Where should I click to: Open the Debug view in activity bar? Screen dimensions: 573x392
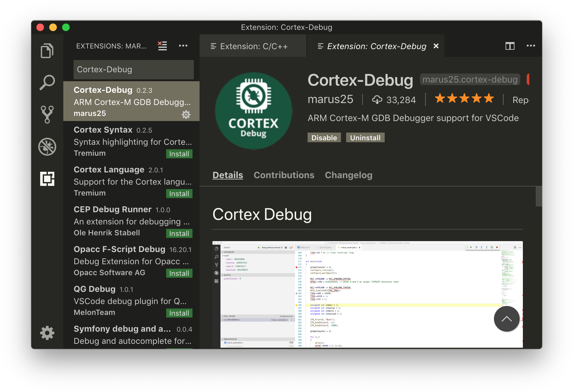pos(47,147)
